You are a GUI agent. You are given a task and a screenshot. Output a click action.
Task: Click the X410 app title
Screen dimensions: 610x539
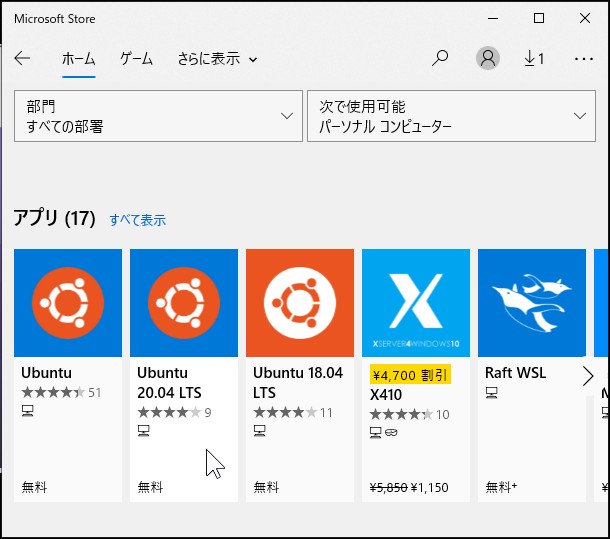[386, 395]
